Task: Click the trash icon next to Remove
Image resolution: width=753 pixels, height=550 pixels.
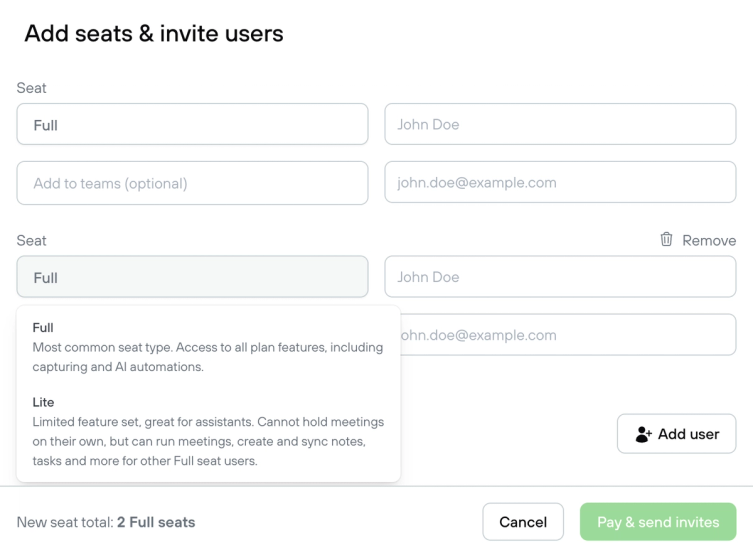Action: 666,239
